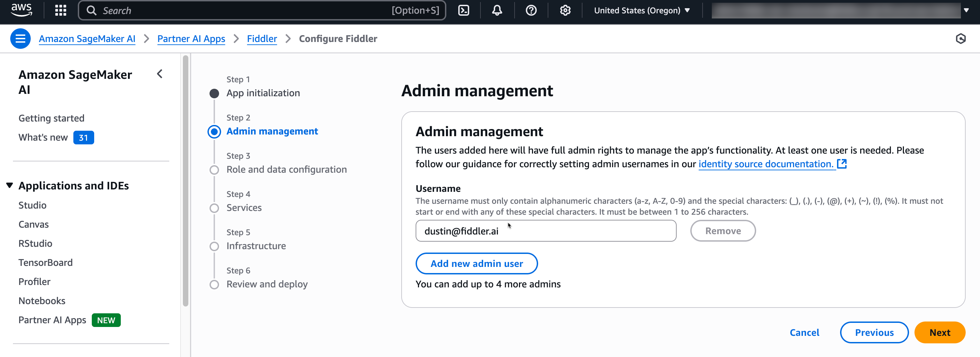Select the Step 6 Review and deploy circle

(214, 284)
